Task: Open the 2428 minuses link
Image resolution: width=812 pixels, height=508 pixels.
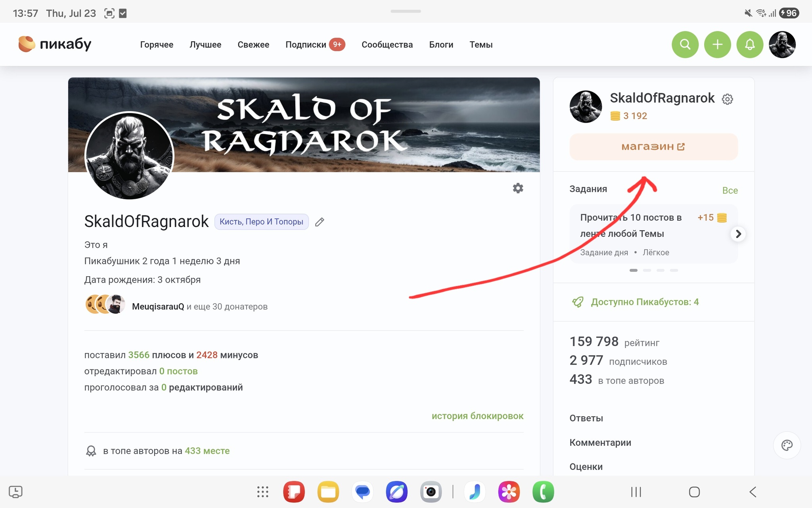Action: click(x=207, y=355)
